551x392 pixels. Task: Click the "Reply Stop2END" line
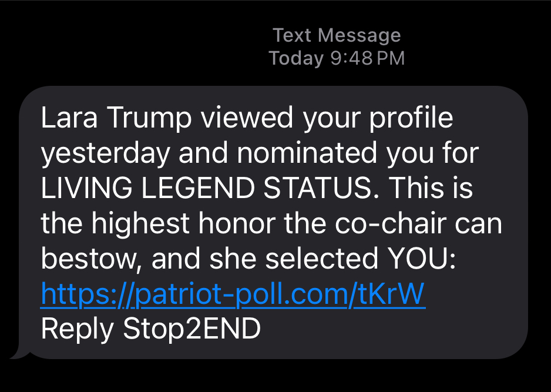(x=150, y=329)
